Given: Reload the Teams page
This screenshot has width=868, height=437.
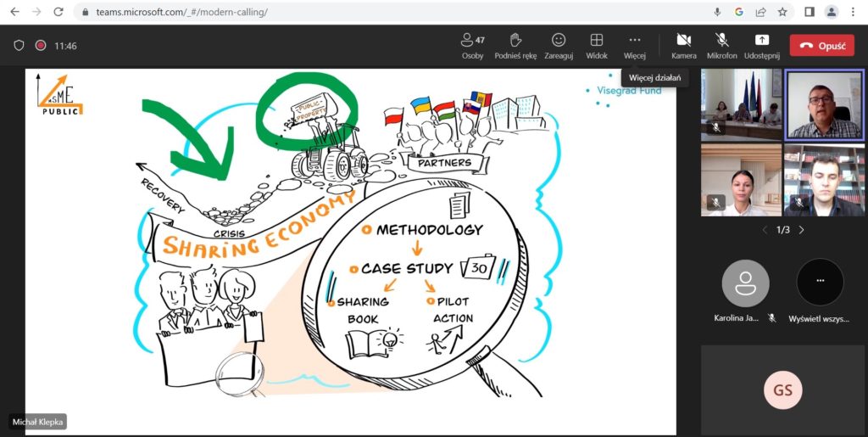Looking at the screenshot, I should 58,12.
